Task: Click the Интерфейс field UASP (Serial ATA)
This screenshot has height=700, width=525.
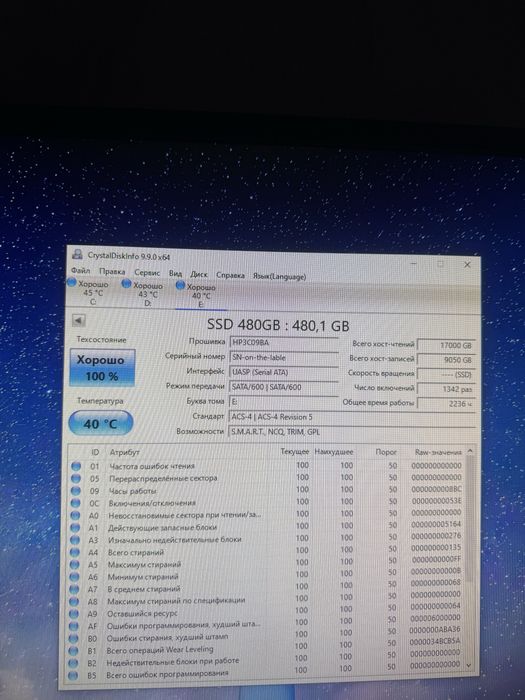Action: pyautogui.click(x=284, y=372)
